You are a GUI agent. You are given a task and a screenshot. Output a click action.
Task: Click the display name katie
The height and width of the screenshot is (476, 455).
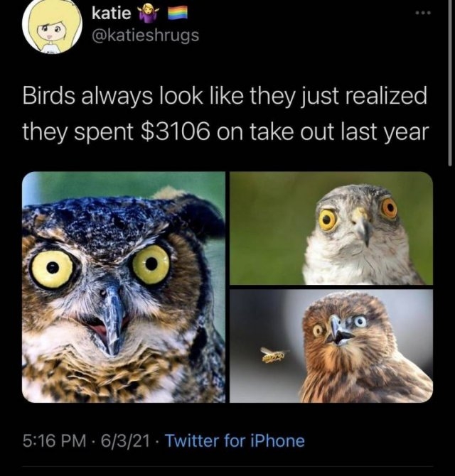[112, 13]
